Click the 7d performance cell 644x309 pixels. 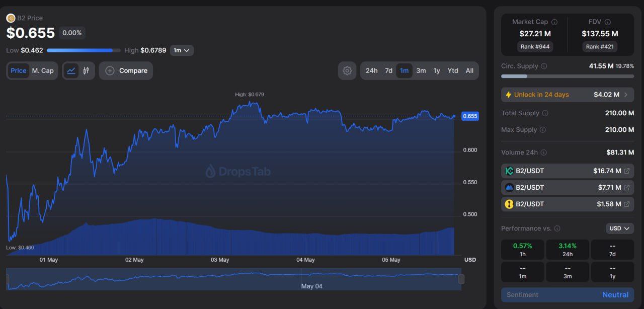pyautogui.click(x=612, y=250)
